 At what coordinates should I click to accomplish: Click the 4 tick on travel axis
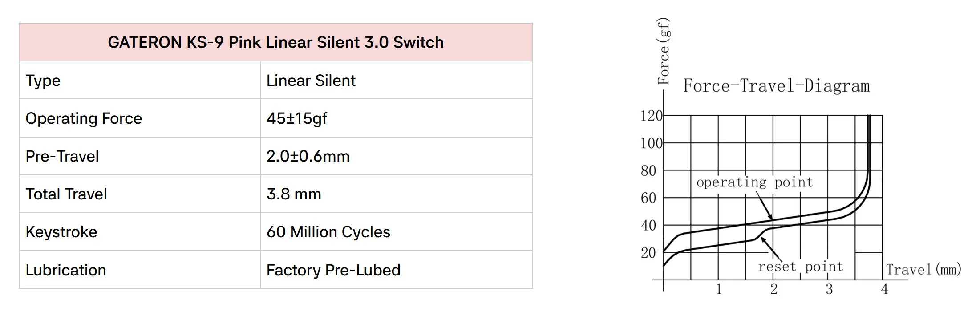(884, 289)
